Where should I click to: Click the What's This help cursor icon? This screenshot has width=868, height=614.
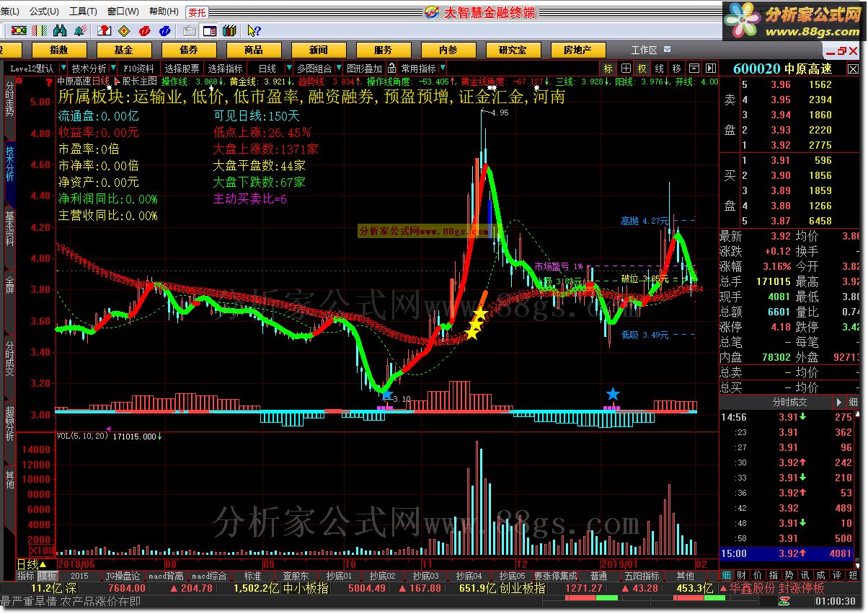(x=254, y=30)
